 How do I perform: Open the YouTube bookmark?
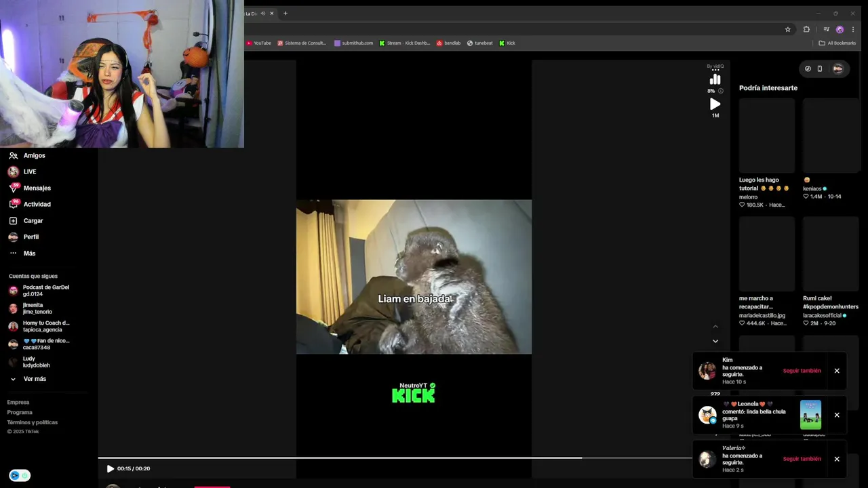[258, 43]
